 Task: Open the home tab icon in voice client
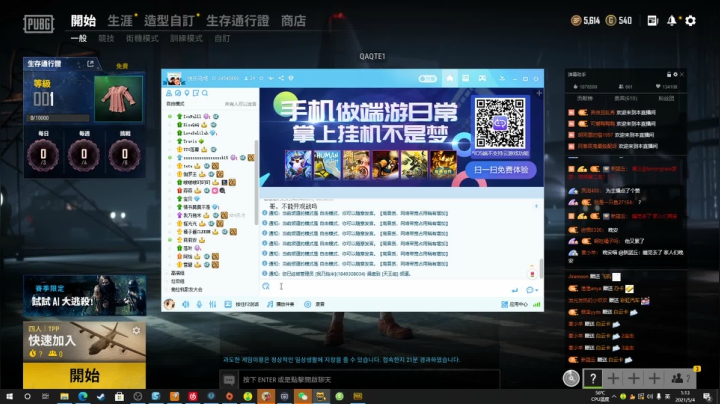coord(450,79)
